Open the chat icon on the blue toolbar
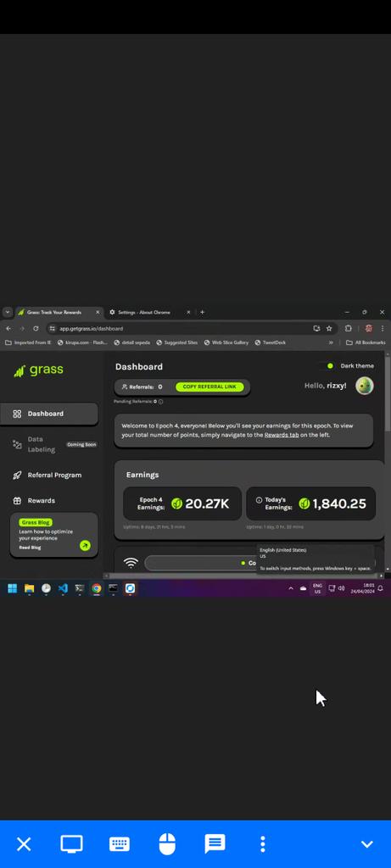 pos(215,844)
